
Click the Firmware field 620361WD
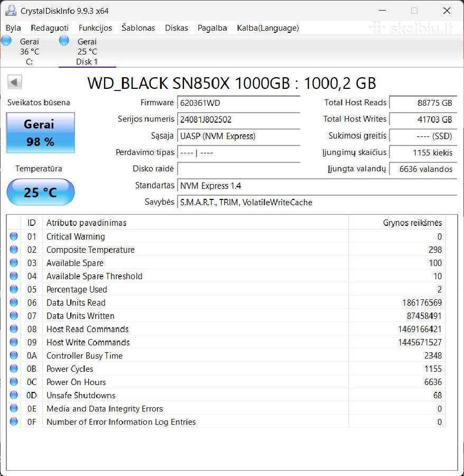coord(239,103)
